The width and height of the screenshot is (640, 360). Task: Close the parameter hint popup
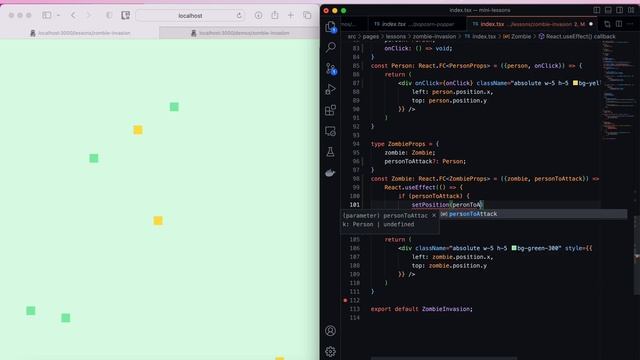click(x=434, y=216)
